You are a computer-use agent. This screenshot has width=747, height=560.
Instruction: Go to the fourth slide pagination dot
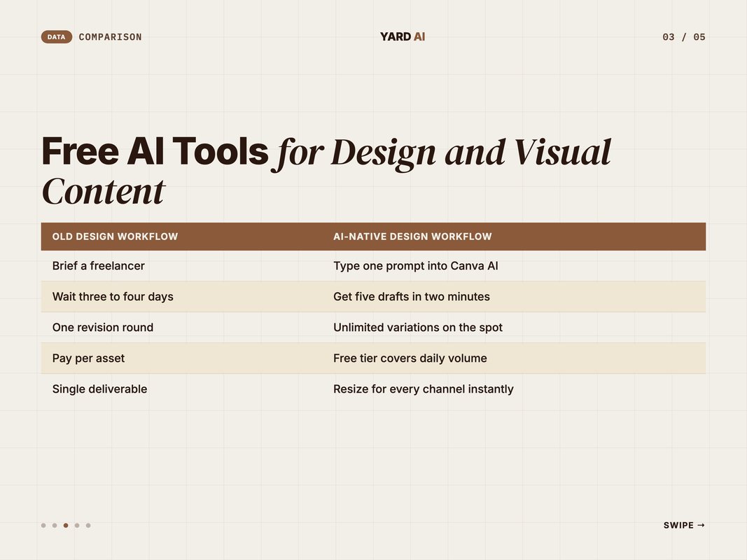(x=77, y=525)
